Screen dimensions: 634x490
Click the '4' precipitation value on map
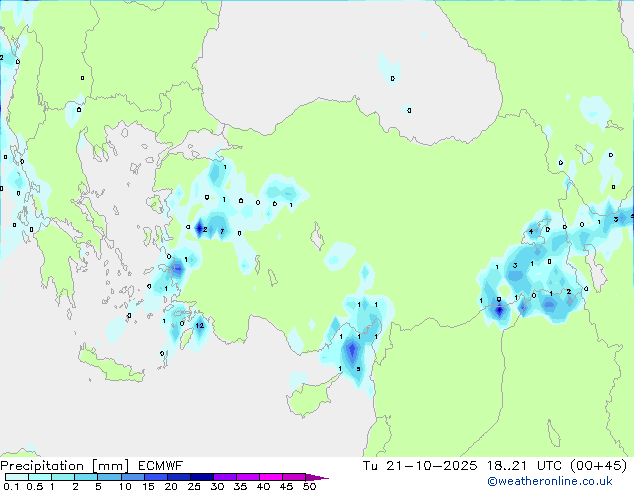(x=531, y=232)
